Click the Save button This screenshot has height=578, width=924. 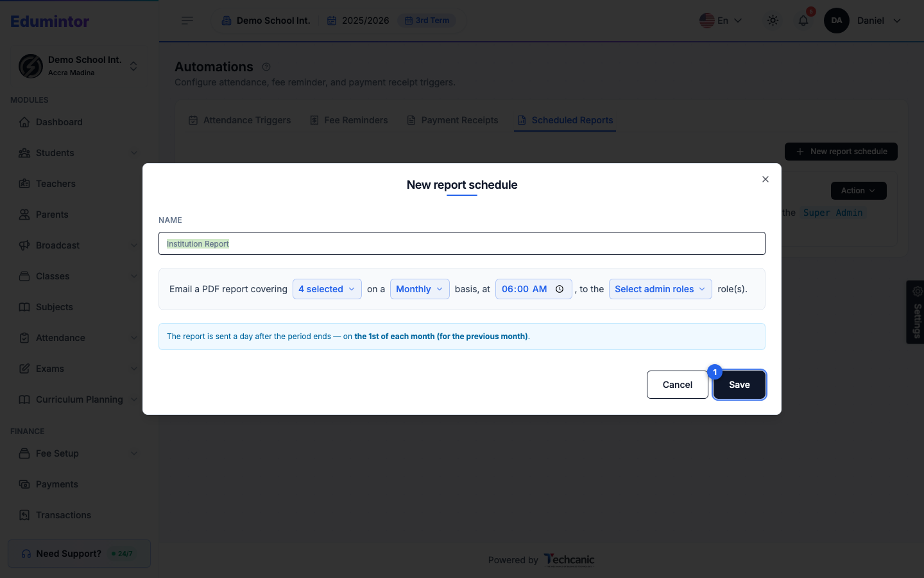pos(739,385)
